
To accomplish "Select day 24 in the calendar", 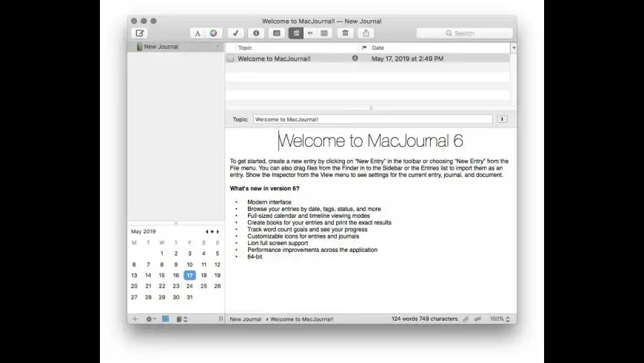I will [x=189, y=286].
